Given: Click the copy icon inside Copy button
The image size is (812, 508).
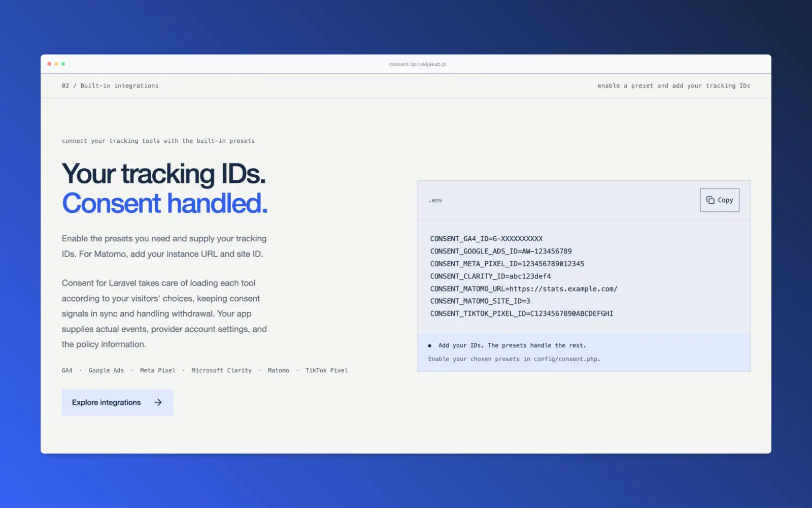Looking at the screenshot, I should click(x=710, y=200).
